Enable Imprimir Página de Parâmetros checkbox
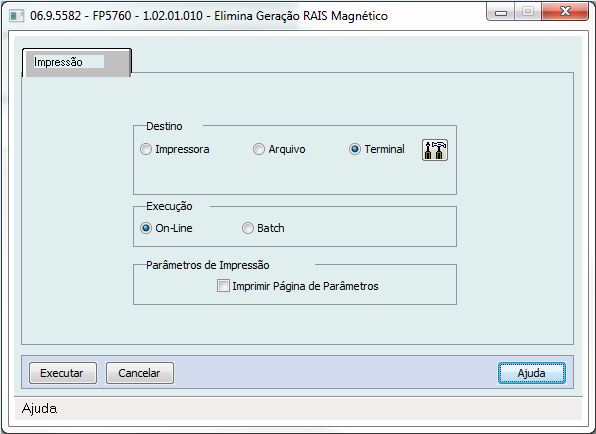Viewport: 596px width, 434px height. pyautogui.click(x=223, y=286)
